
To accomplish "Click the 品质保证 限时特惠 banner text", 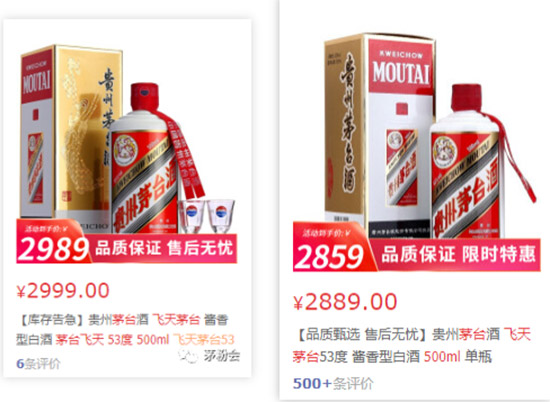I will (458, 254).
